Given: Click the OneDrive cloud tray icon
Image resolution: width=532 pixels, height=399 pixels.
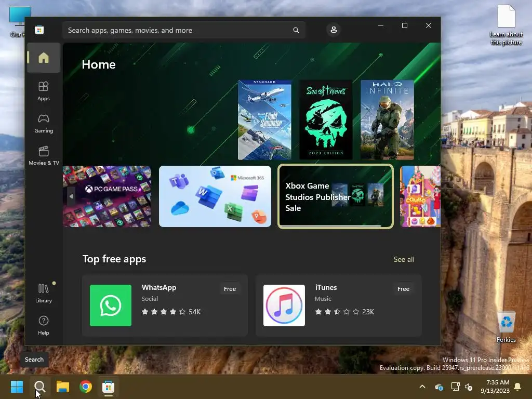Looking at the screenshot, I should (x=438, y=387).
